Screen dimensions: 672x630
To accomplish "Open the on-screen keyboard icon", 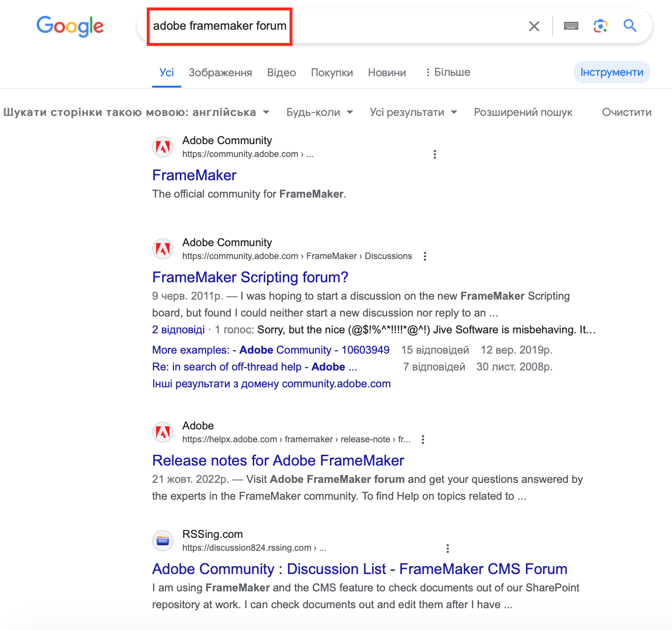I will tap(571, 26).
